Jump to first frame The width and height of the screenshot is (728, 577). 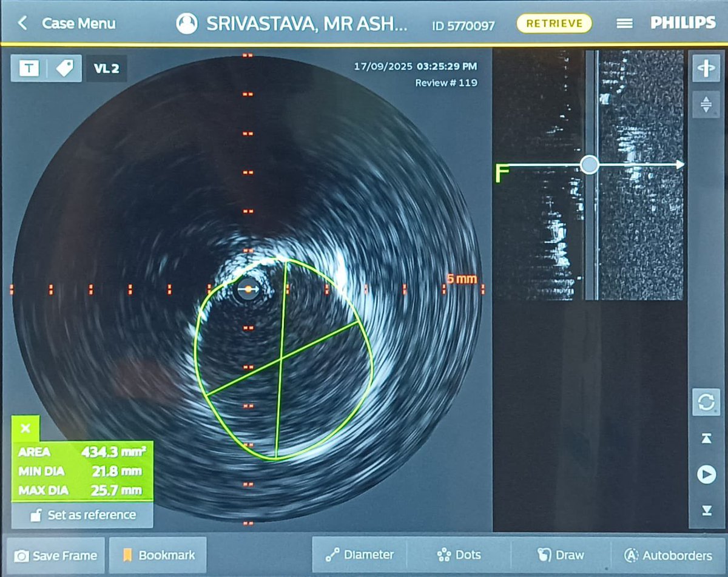pyautogui.click(x=706, y=439)
